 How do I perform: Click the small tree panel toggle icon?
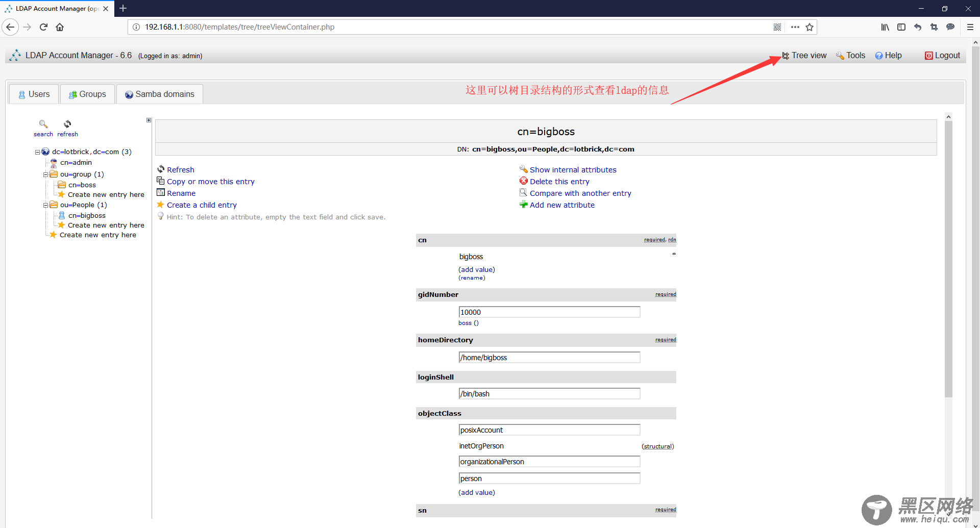click(x=149, y=120)
